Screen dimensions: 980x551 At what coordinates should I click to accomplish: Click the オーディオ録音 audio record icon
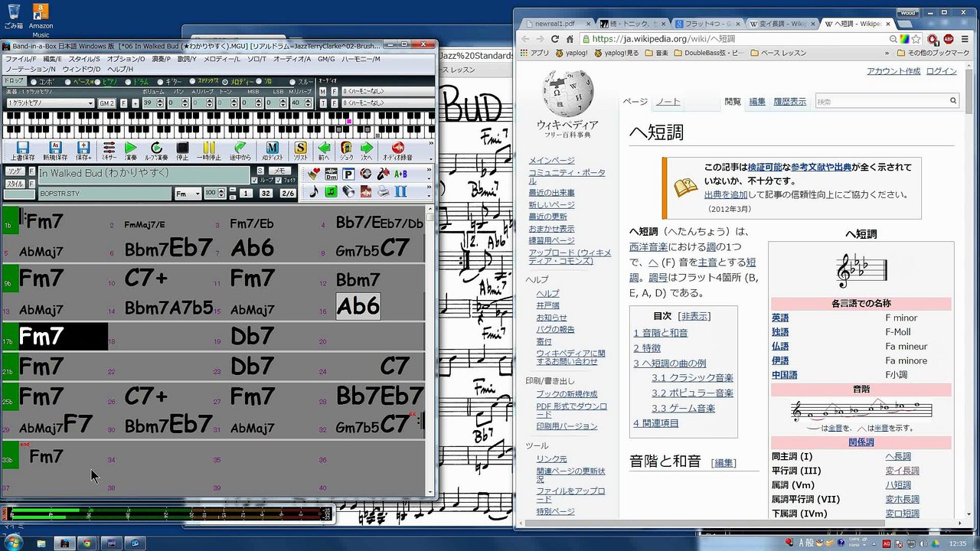(x=397, y=151)
